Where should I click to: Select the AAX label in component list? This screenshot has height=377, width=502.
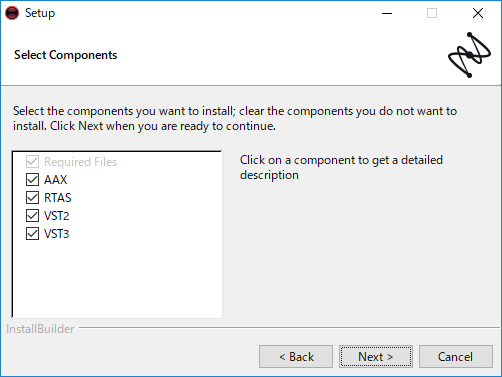click(x=56, y=180)
